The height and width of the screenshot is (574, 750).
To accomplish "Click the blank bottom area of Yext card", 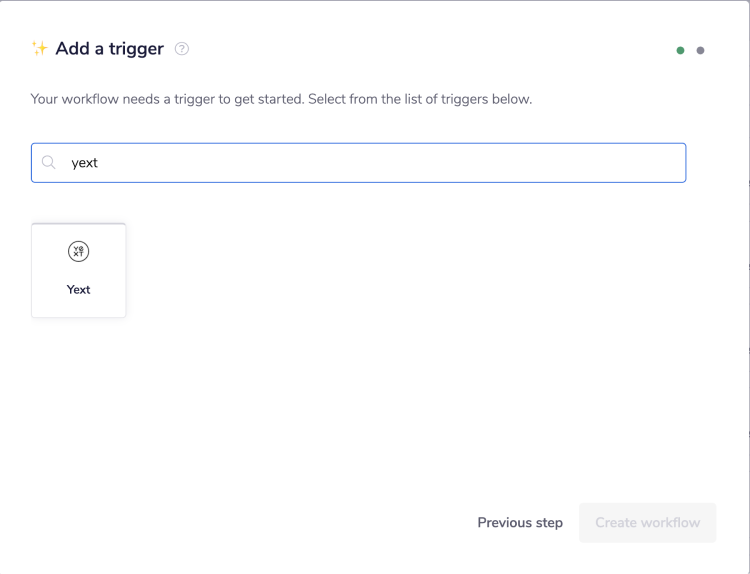I will 79,308.
